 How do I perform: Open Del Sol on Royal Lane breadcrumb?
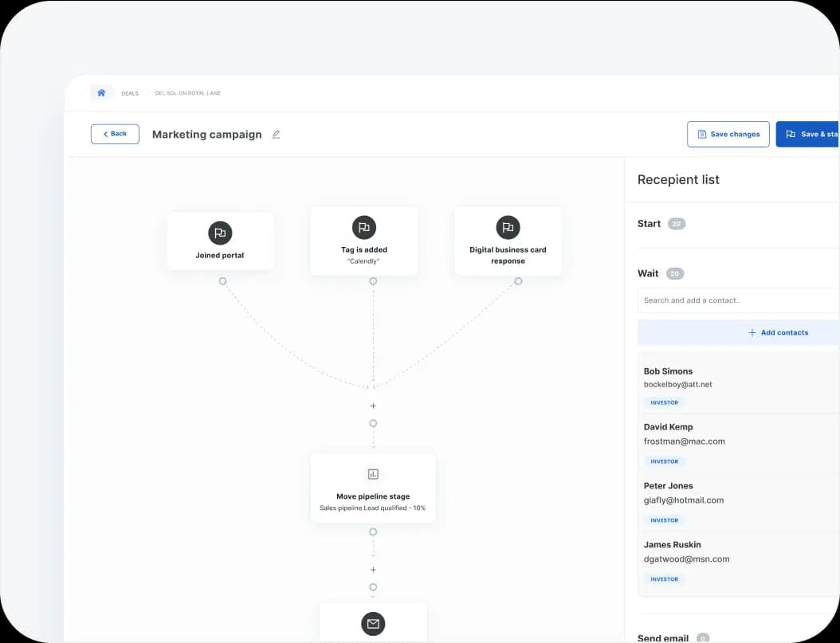[x=187, y=93]
